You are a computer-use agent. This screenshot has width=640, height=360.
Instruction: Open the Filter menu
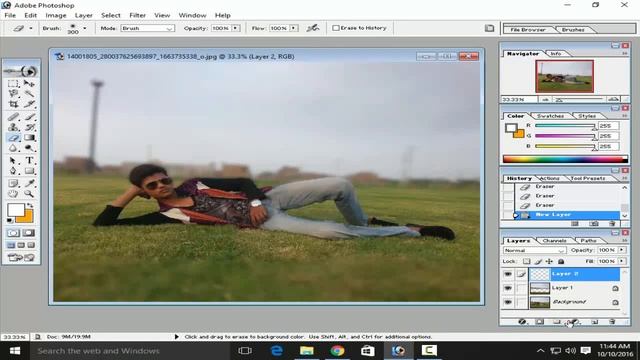(x=138, y=15)
